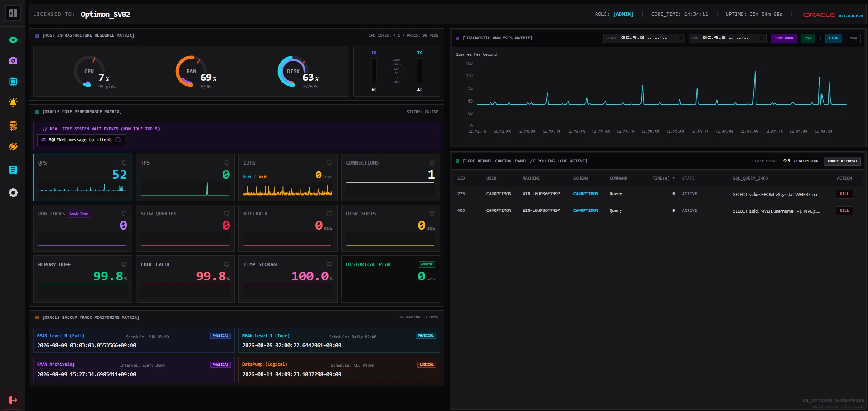Click the Oracle logo in the header
Viewport: 868px width, 411px height.
pyautogui.click(x=819, y=15)
